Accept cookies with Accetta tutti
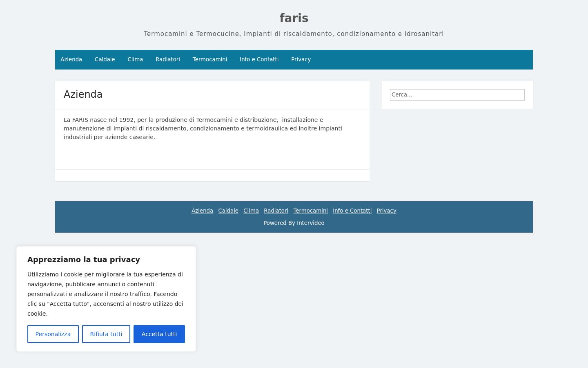 [x=159, y=334]
